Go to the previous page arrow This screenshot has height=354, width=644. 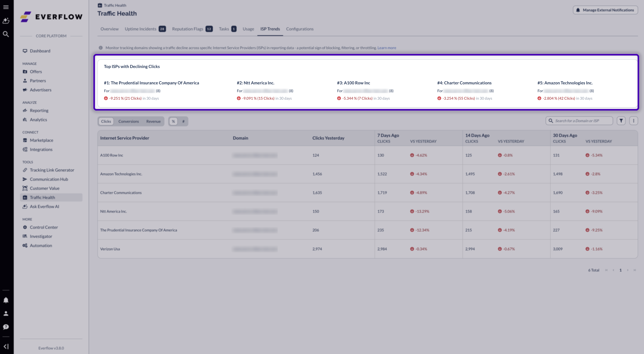pos(613,270)
